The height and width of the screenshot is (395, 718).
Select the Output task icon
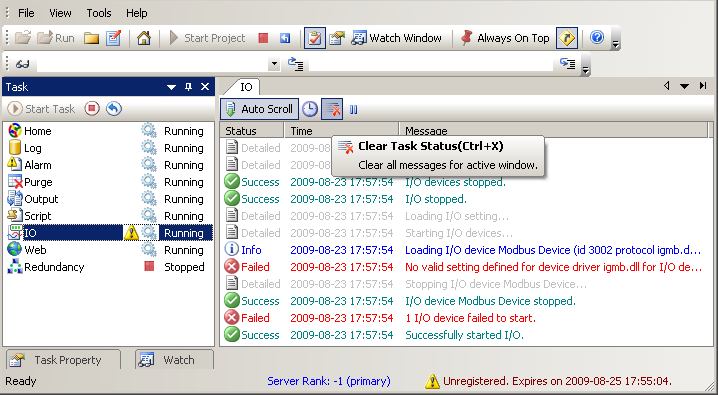(x=15, y=199)
